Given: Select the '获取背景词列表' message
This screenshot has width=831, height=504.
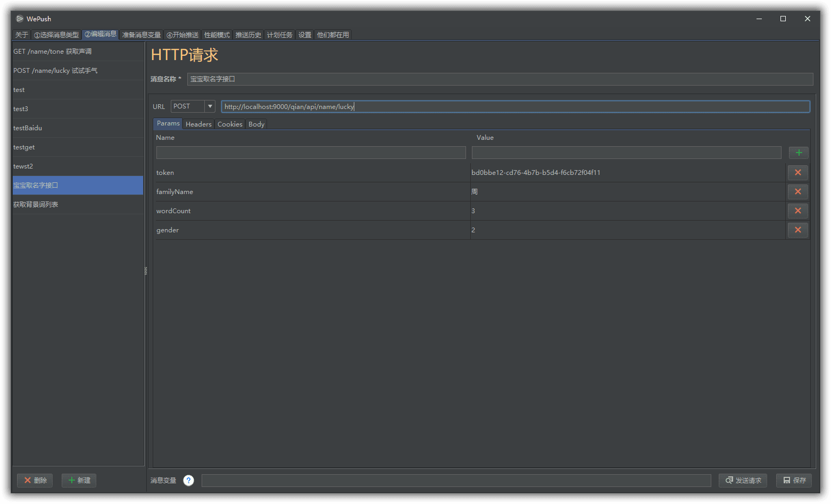Looking at the screenshot, I should coord(78,205).
